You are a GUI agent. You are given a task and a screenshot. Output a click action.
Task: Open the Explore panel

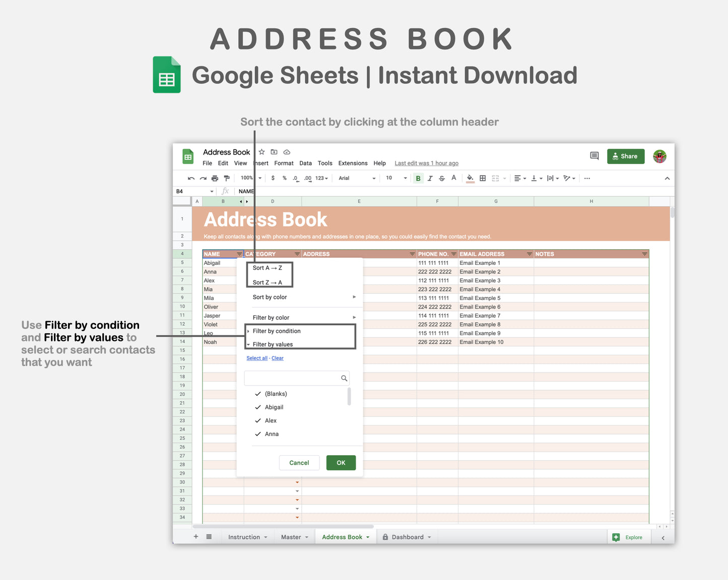[629, 537]
